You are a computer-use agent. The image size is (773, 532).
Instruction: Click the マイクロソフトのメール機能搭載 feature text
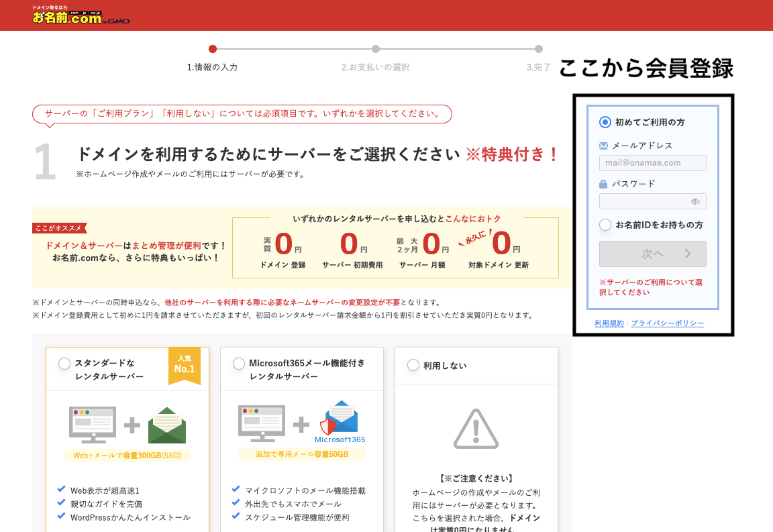tap(306, 490)
